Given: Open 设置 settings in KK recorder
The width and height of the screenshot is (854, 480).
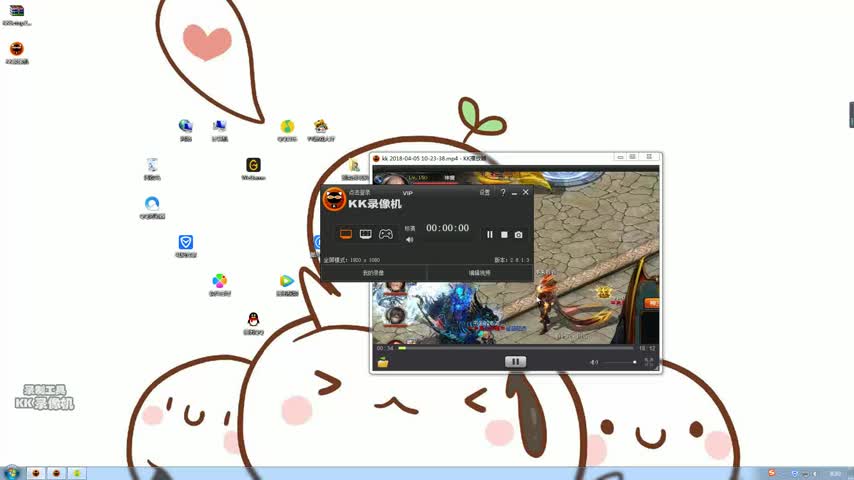Looking at the screenshot, I should tap(485, 192).
